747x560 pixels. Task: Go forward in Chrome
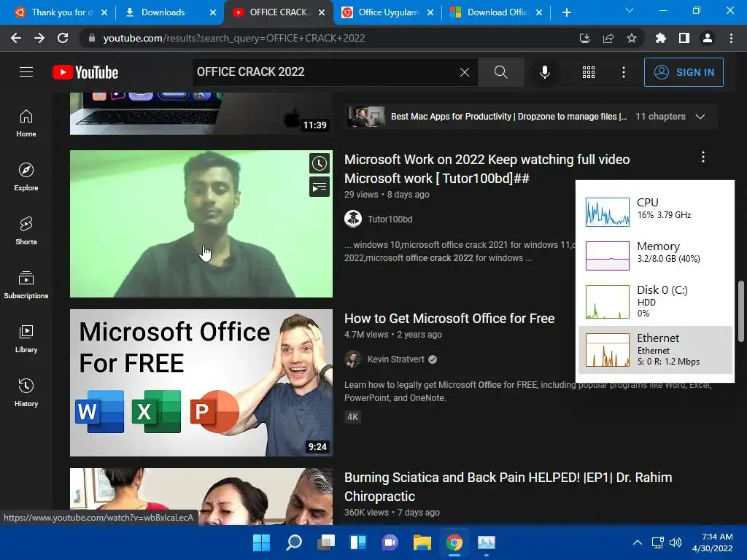click(39, 38)
